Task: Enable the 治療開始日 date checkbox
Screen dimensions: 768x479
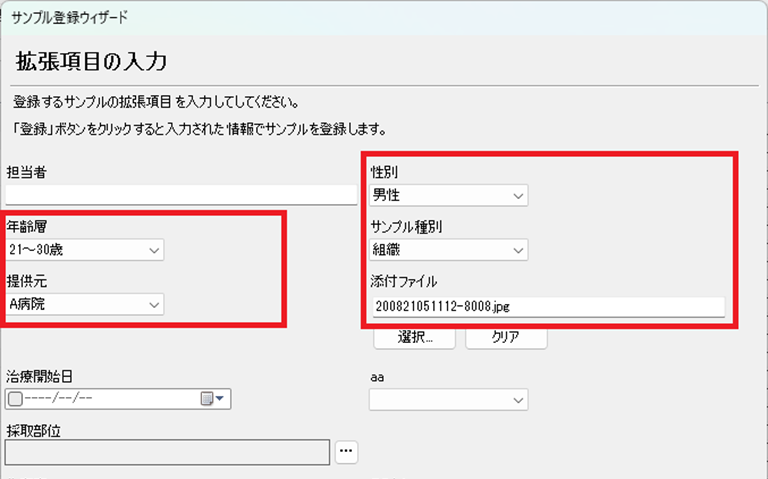Action: (14, 399)
